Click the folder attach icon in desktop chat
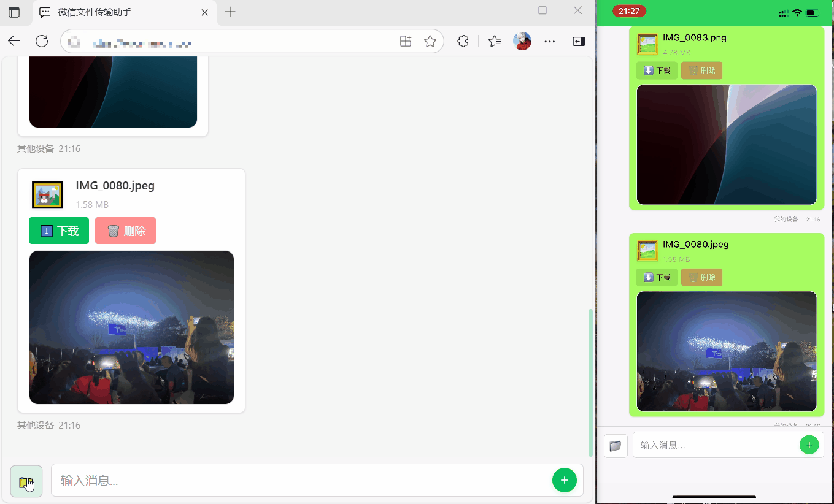This screenshot has width=834, height=504. [26, 481]
